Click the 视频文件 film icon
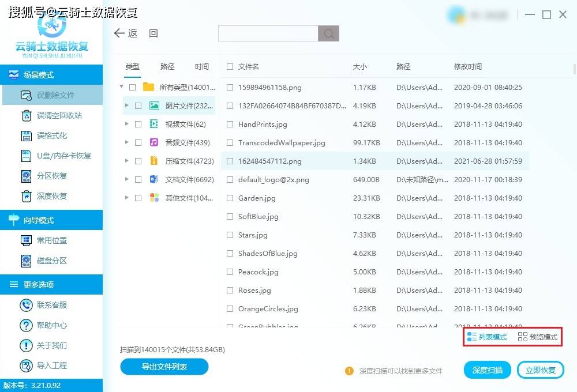The image size is (577, 392). click(154, 124)
